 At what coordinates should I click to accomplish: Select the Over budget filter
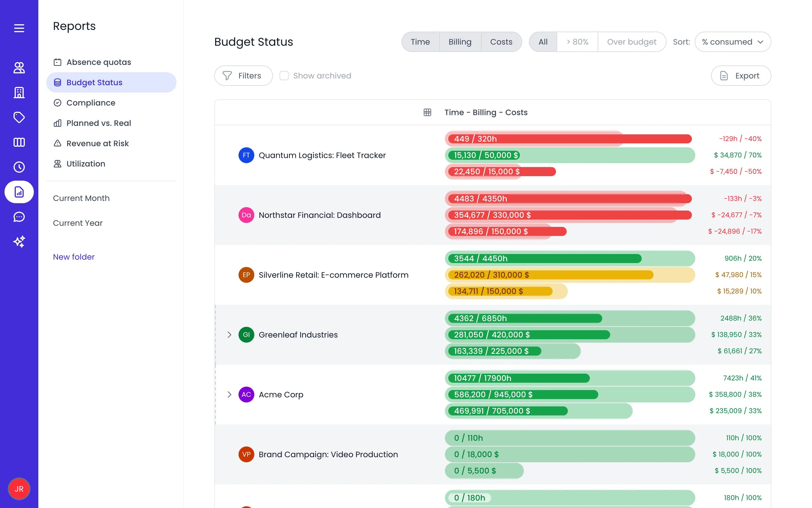[632, 42]
